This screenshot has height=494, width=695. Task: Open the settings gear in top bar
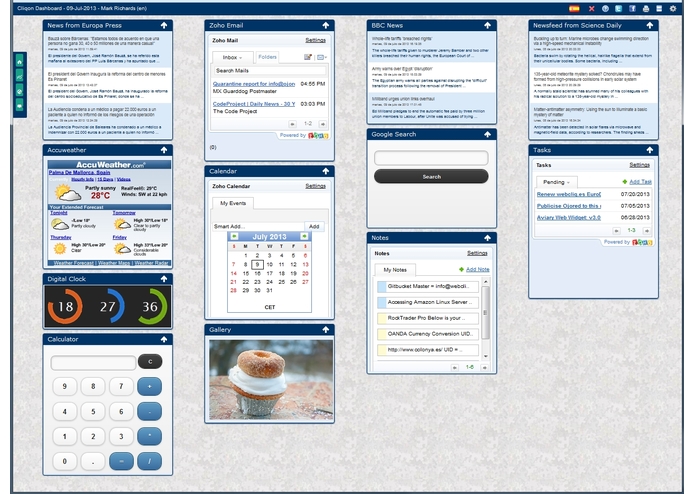(673, 8)
